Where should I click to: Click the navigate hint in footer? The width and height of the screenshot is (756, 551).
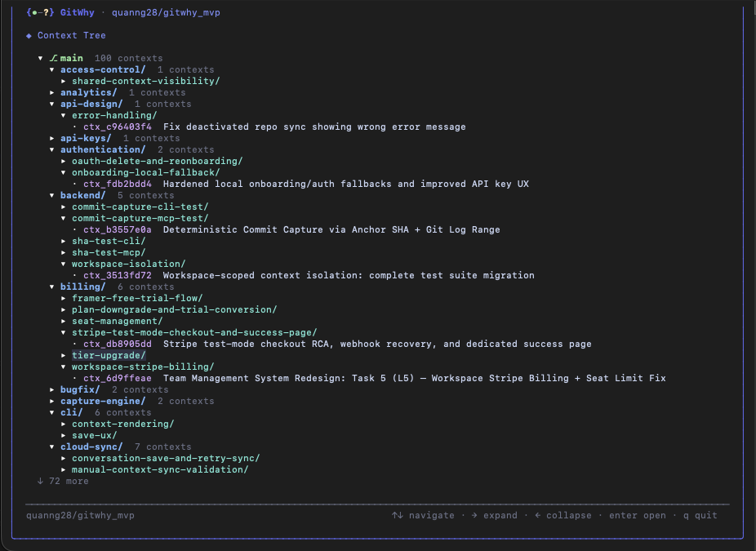pyautogui.click(x=423, y=515)
